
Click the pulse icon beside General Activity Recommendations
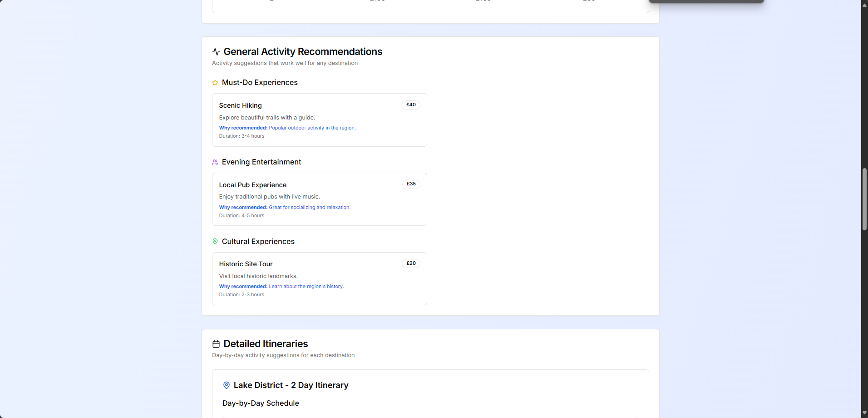coord(216,51)
